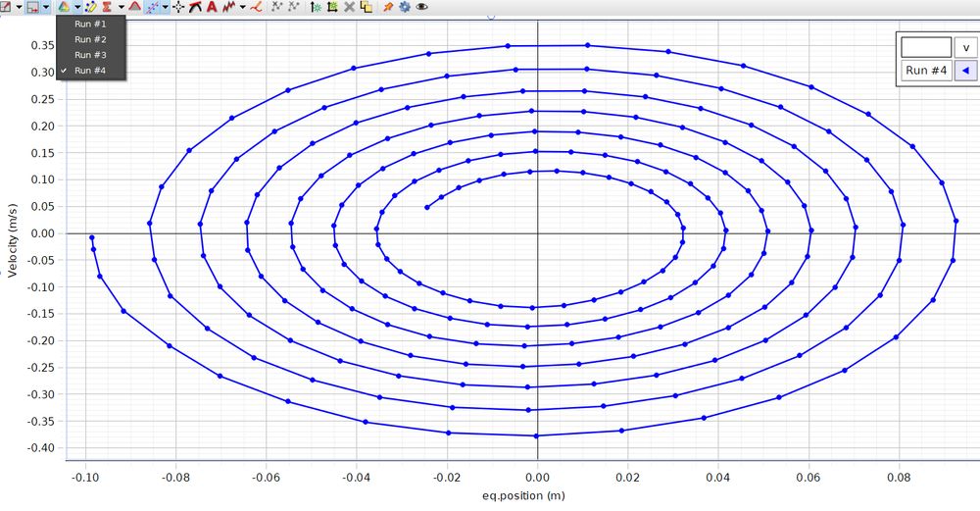
Task: Select the pencil data points tool
Action: [90, 7]
